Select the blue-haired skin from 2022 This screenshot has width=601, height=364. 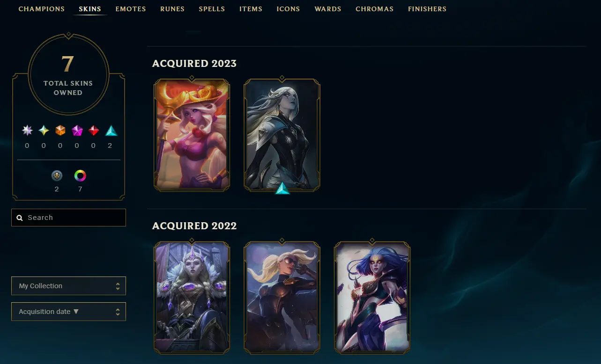(x=372, y=297)
